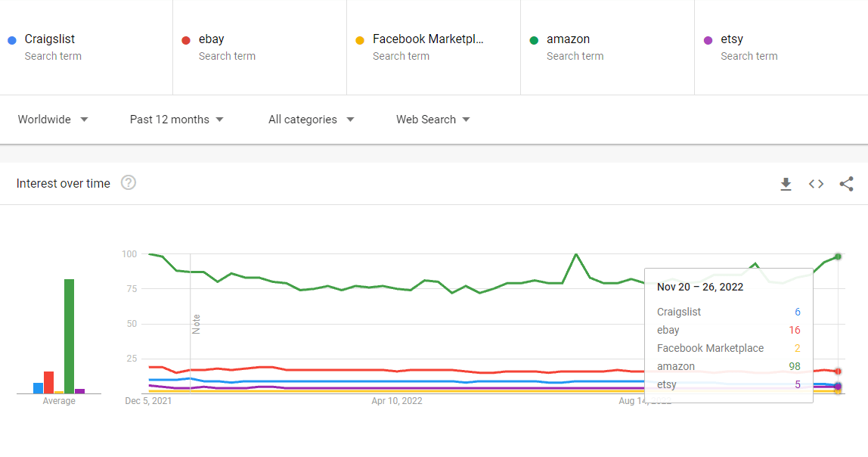Click the green amazon endpoint on chart
The height and width of the screenshot is (457, 868).
tap(838, 256)
